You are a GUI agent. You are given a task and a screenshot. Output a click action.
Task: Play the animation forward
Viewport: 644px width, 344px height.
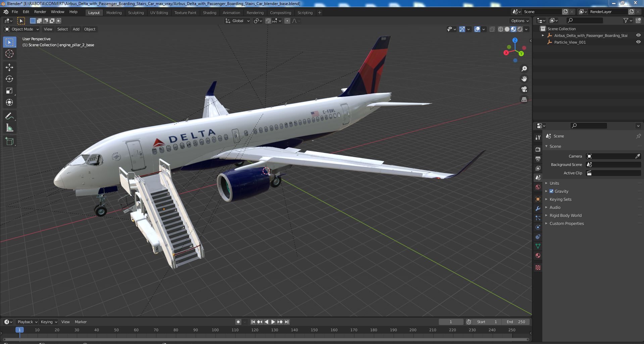coord(273,322)
